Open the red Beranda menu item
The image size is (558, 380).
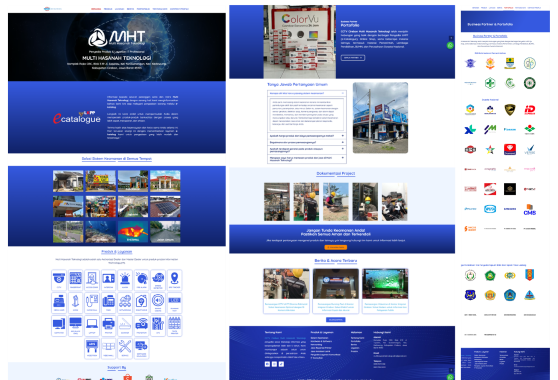pyautogui.click(x=96, y=9)
